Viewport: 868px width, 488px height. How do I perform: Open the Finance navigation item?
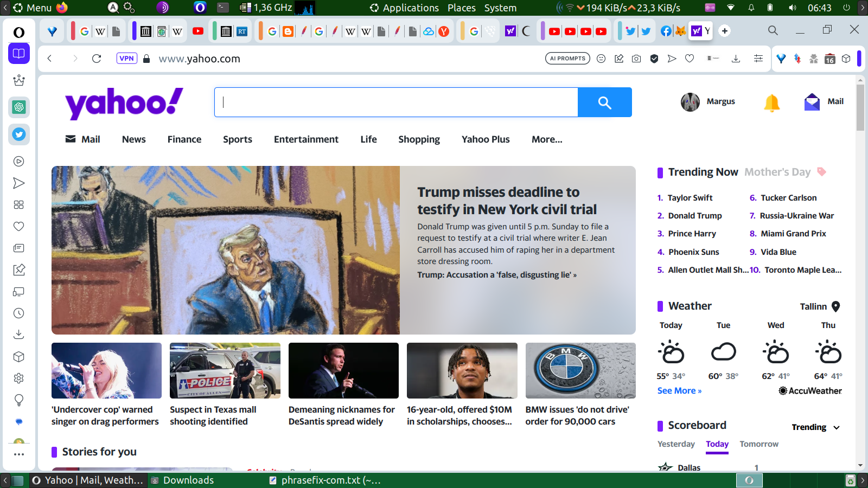click(x=184, y=139)
